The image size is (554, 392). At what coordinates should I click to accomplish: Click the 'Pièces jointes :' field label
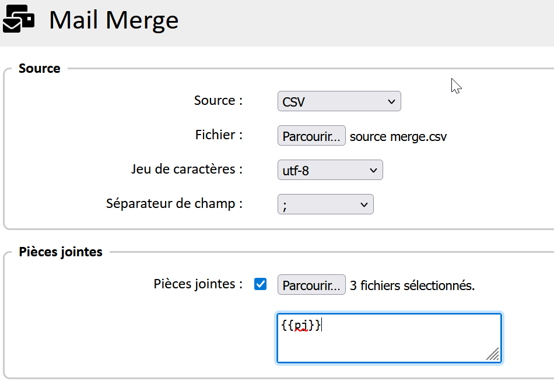point(198,284)
